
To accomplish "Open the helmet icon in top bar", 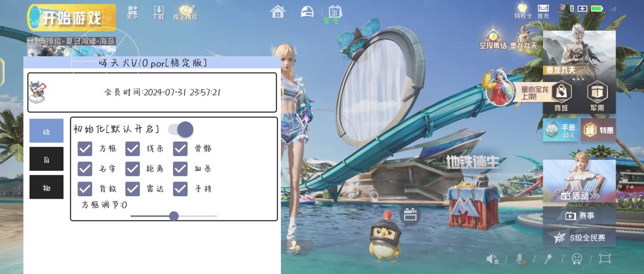I will tap(307, 12).
